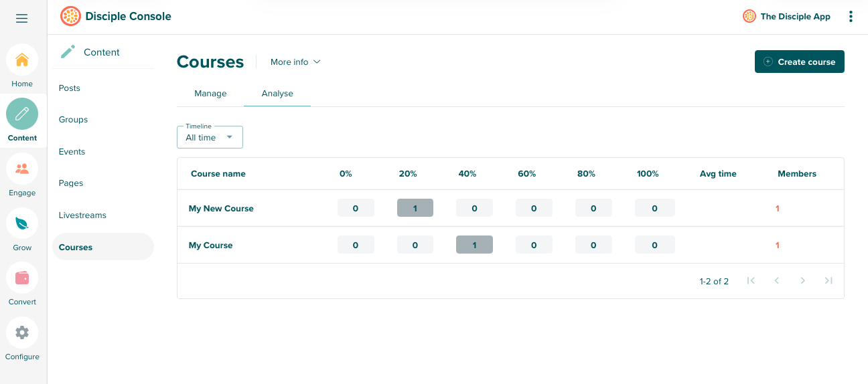This screenshot has width=868, height=384.
Task: Select the Analyse tab
Action: (x=277, y=94)
